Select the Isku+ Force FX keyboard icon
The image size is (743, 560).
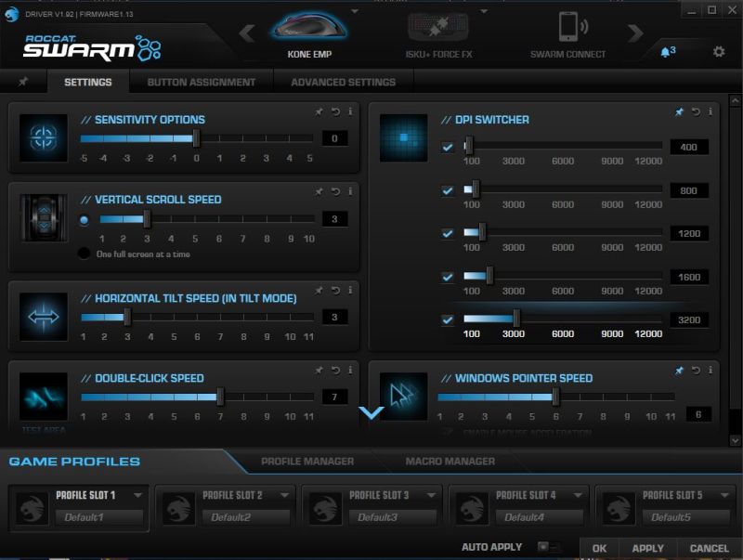point(438,26)
